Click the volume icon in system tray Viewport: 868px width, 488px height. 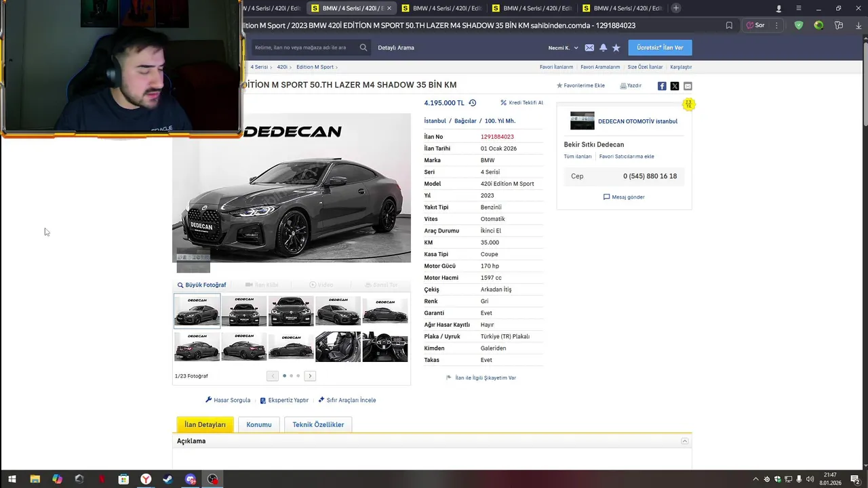(x=810, y=479)
